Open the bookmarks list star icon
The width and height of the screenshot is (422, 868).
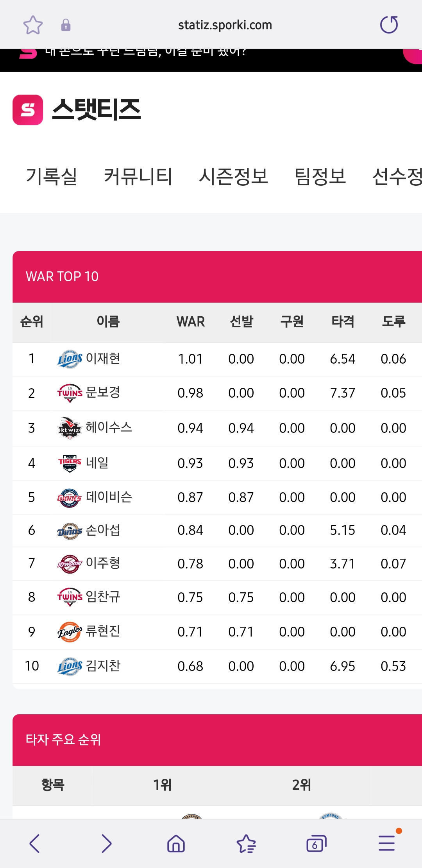[246, 843]
